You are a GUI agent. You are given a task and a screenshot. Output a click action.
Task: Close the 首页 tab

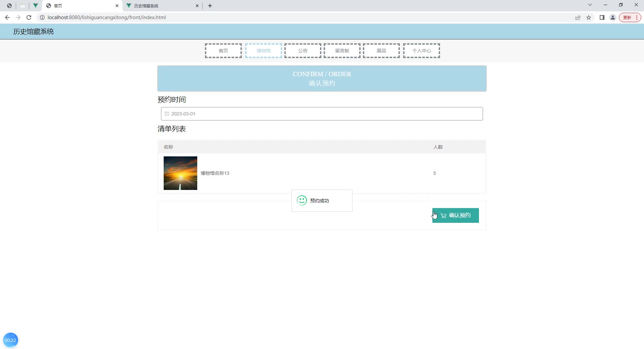(x=117, y=6)
